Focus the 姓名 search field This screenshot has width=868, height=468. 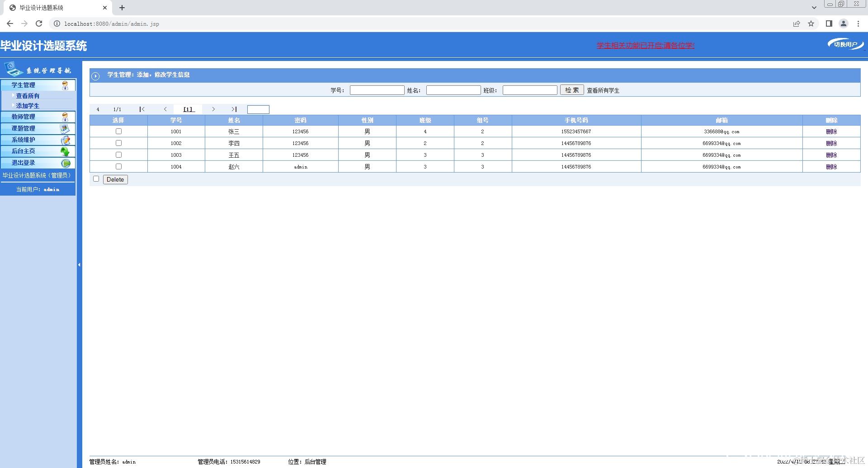tap(453, 90)
